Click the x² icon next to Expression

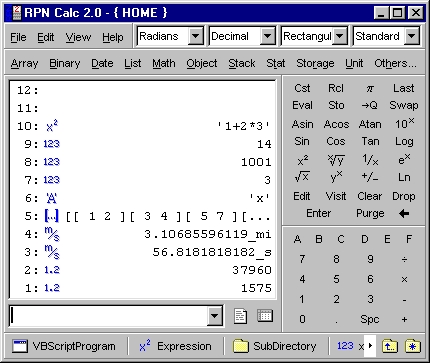(x=145, y=346)
